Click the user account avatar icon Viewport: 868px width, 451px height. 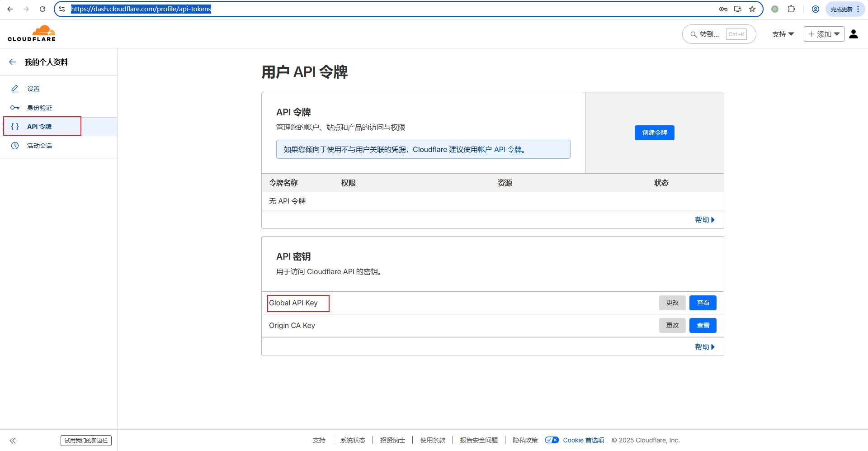point(853,34)
